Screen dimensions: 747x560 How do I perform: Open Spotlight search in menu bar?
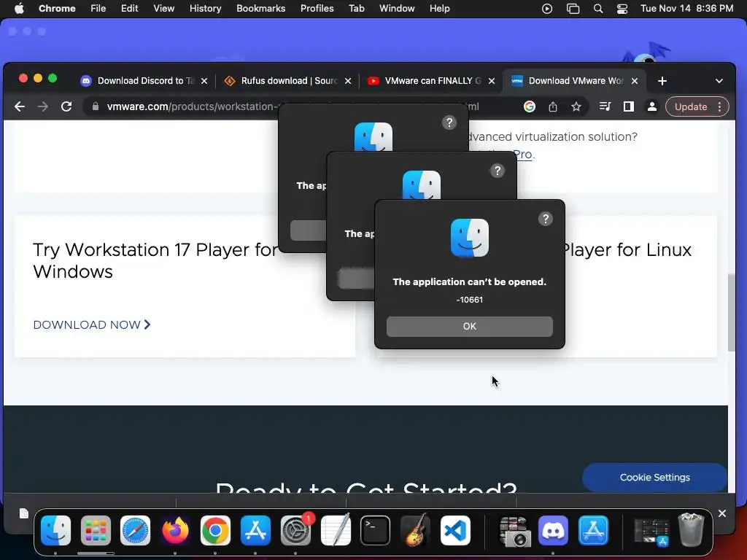click(x=598, y=9)
